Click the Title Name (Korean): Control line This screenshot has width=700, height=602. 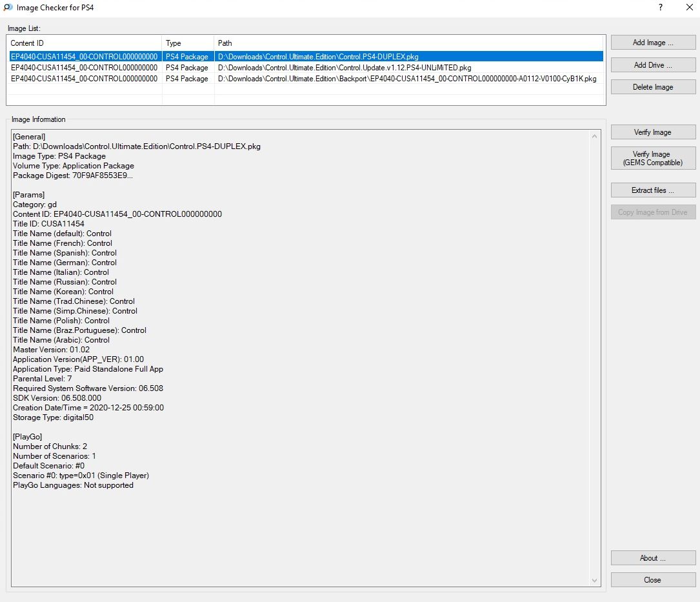(63, 292)
